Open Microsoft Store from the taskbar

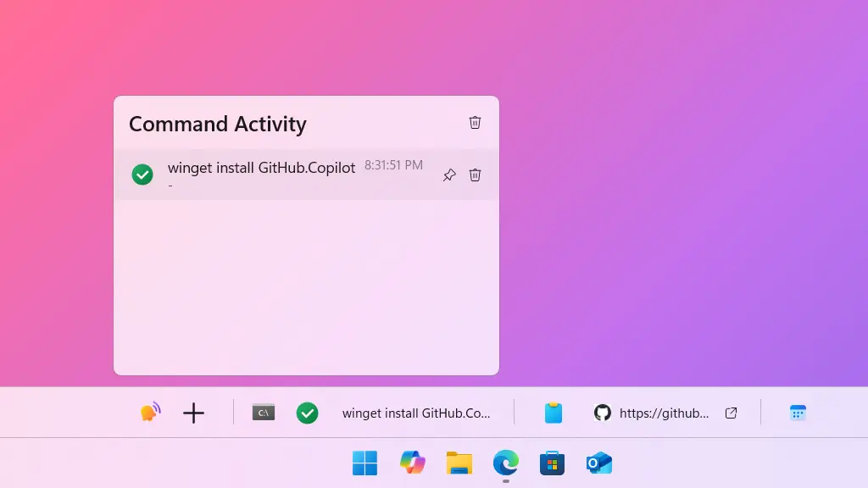[552, 463]
